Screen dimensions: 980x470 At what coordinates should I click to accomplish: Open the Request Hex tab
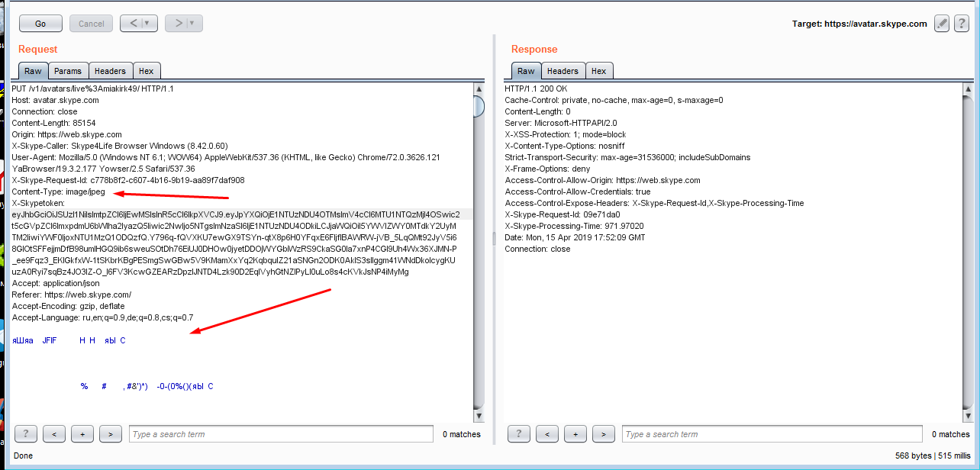[x=147, y=71]
